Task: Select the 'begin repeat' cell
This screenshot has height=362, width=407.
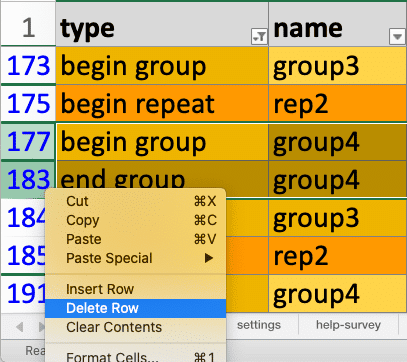Action: [x=162, y=103]
